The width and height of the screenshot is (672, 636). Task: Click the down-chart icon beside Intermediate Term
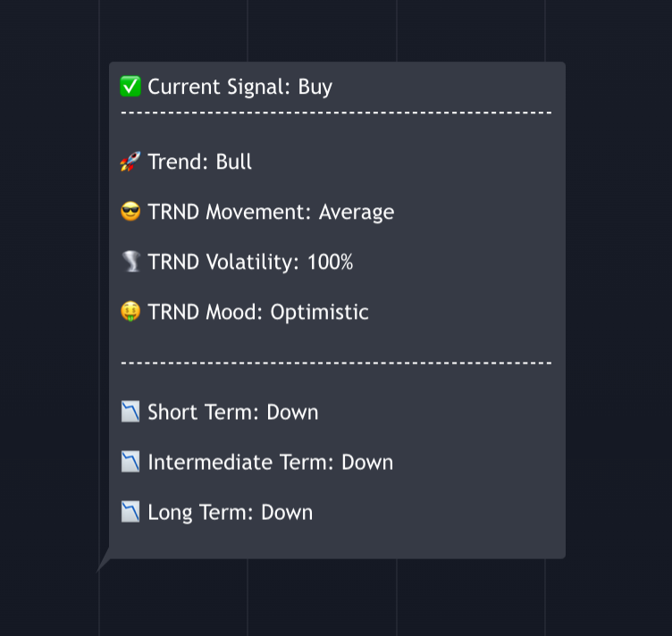[130, 462]
